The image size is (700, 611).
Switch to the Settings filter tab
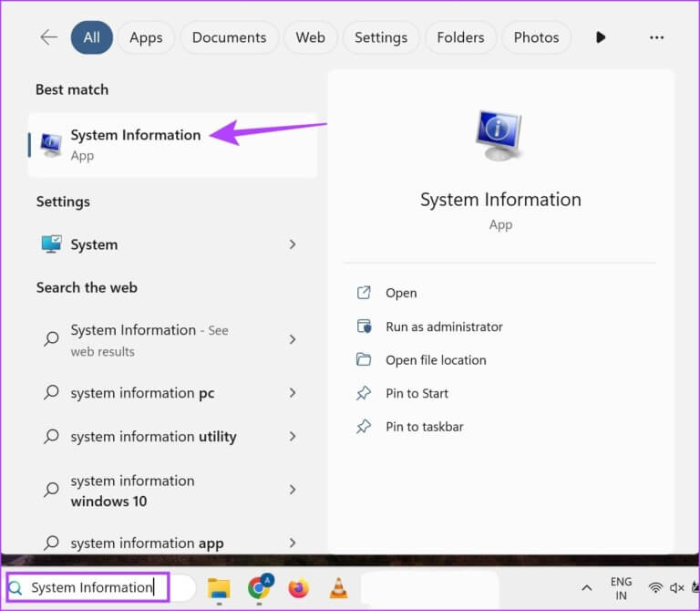point(381,37)
